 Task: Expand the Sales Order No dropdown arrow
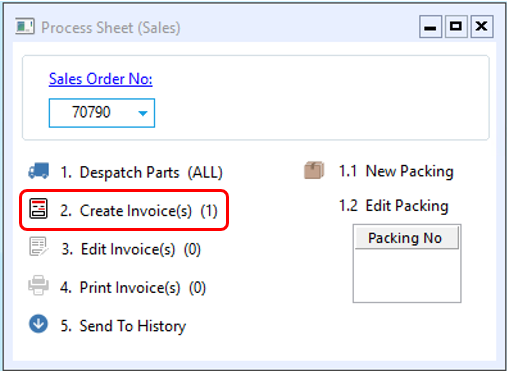(x=143, y=113)
